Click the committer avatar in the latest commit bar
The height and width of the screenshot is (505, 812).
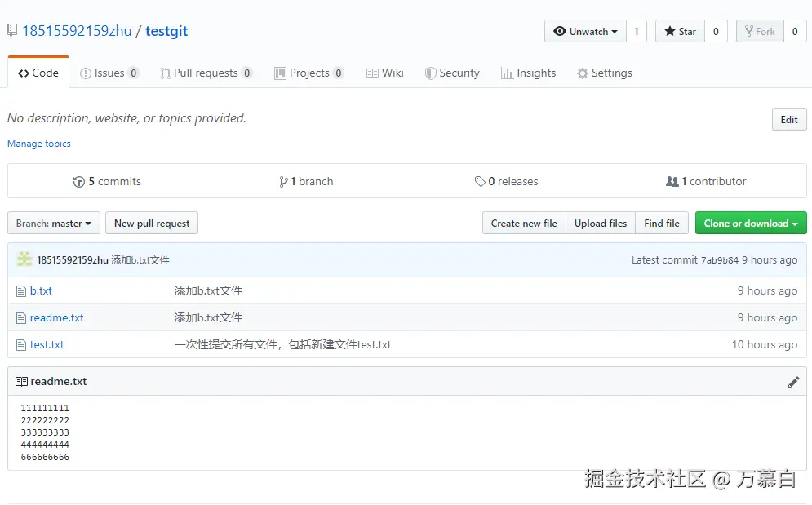24,259
